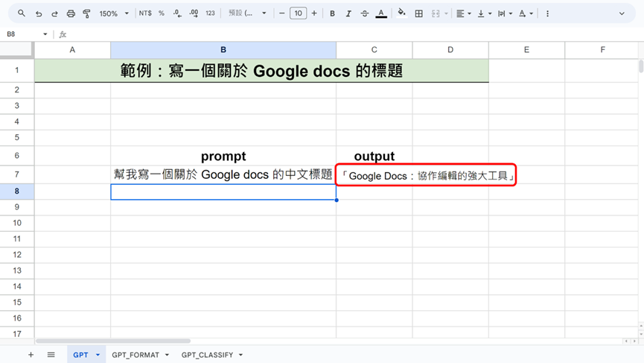
Task: Switch to the GPT_CLASSIFY sheet tab
Action: (x=208, y=355)
